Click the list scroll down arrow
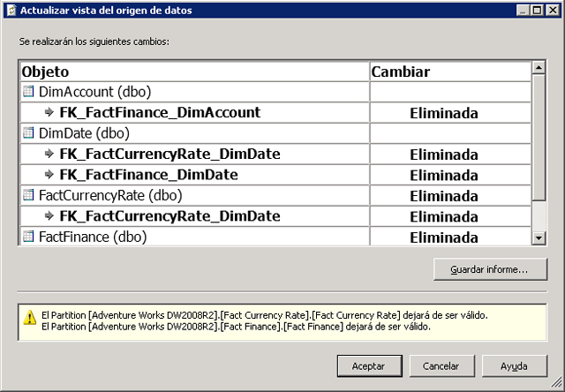This screenshot has height=392, width=565. (539, 237)
